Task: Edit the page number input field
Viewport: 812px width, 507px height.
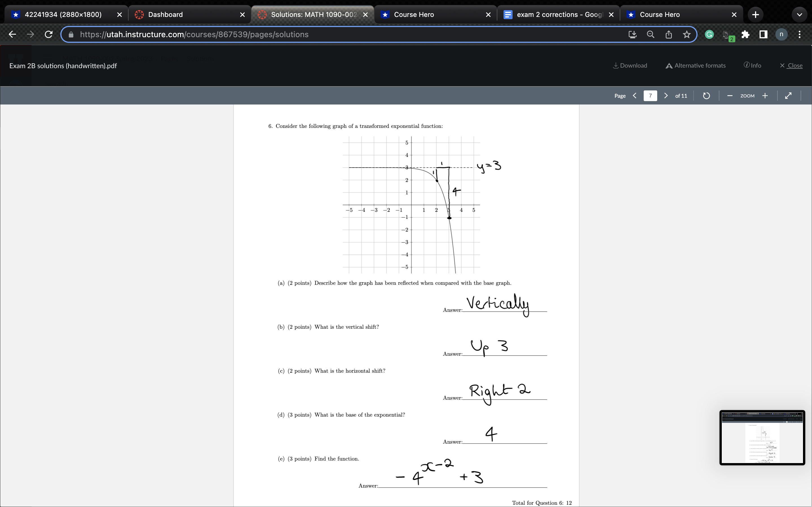Action: click(x=650, y=95)
